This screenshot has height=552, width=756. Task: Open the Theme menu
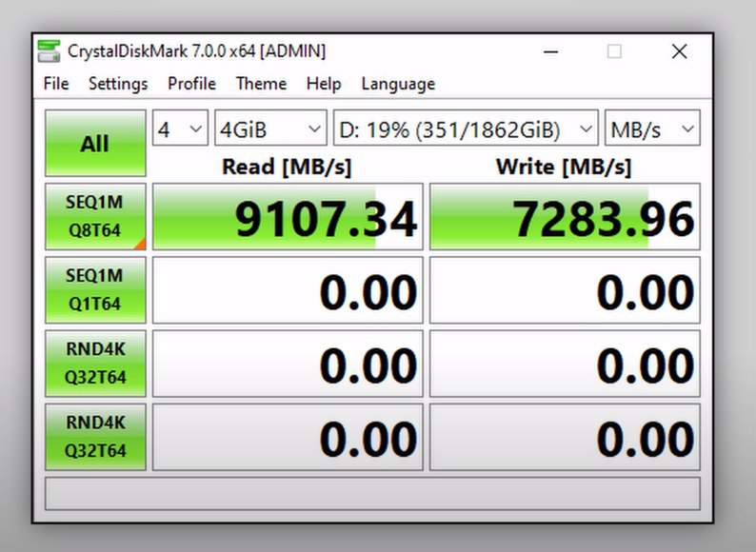261,84
